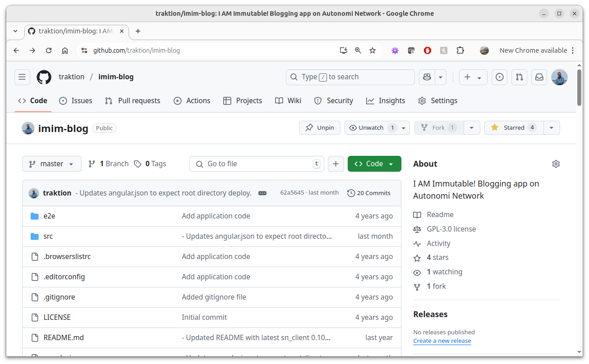This screenshot has width=589, height=364.
Task: Open the notifications inbox icon
Action: pos(539,77)
